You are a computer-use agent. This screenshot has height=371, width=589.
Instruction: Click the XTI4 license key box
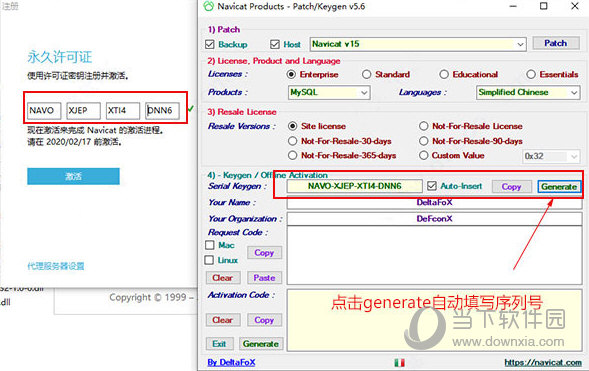(x=123, y=111)
